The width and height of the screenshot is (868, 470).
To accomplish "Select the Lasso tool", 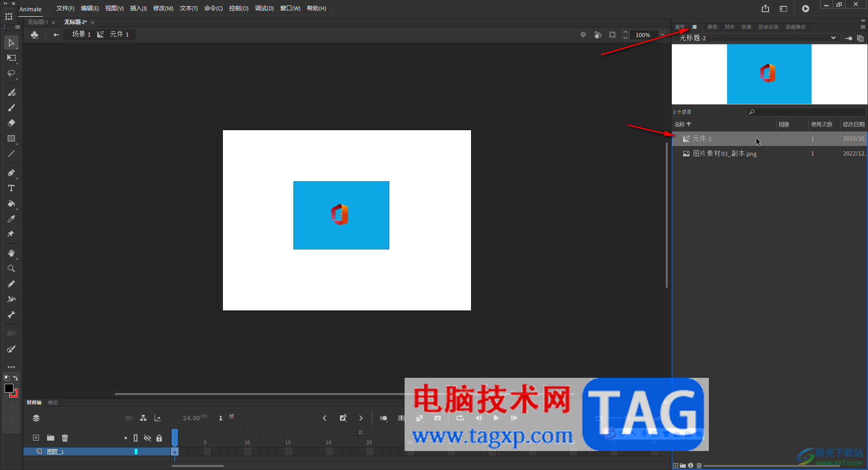I will (x=11, y=73).
